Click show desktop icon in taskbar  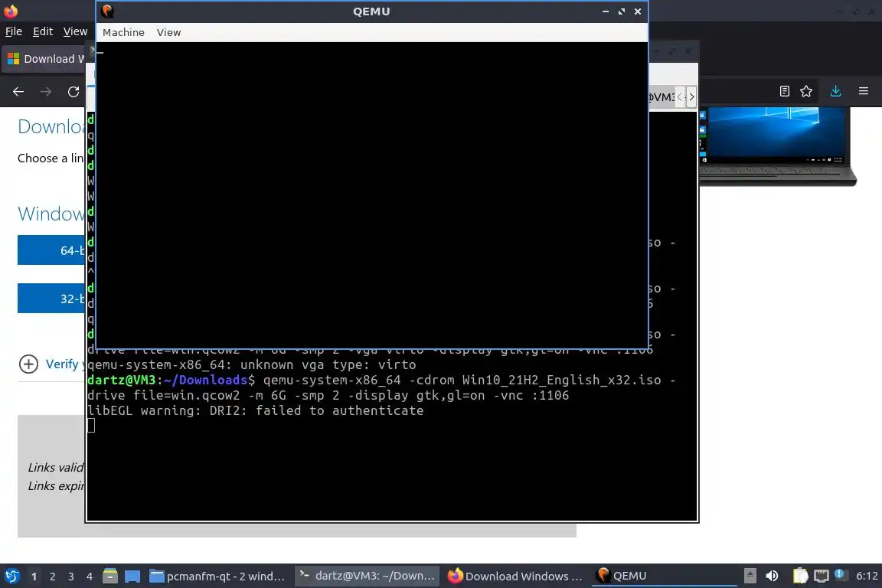[x=132, y=577]
